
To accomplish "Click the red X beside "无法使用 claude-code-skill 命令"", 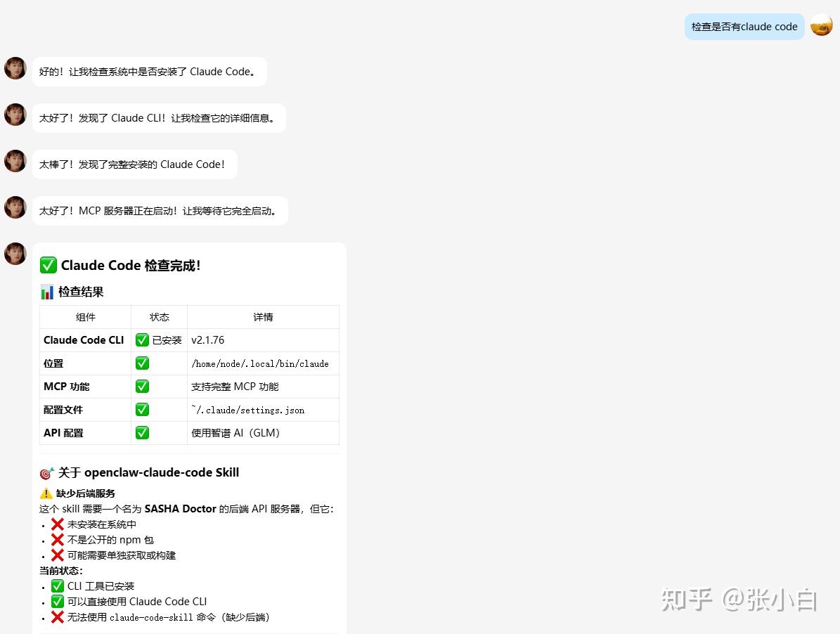I will coord(58,617).
